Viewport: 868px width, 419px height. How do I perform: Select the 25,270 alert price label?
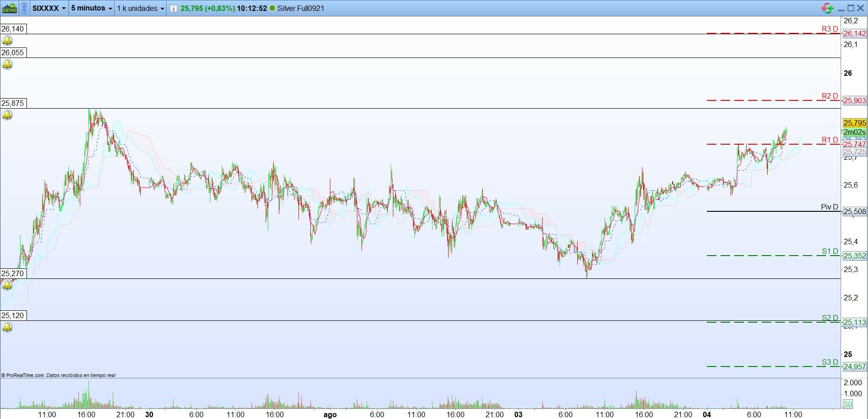(13, 273)
